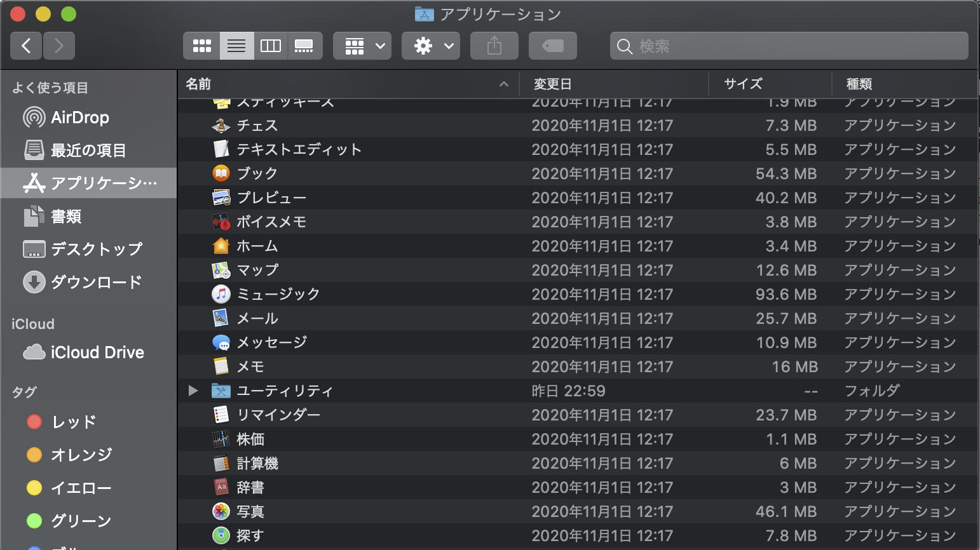Open AirDrop in the sidebar
This screenshot has height=550, width=980.
point(89,117)
